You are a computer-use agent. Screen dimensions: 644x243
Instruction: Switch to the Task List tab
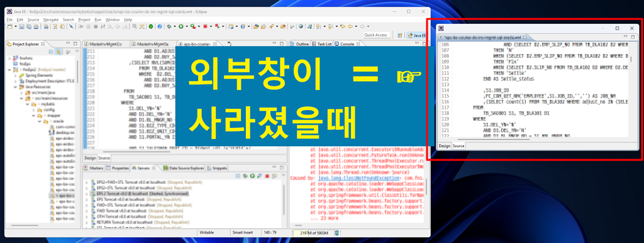tap(322, 43)
